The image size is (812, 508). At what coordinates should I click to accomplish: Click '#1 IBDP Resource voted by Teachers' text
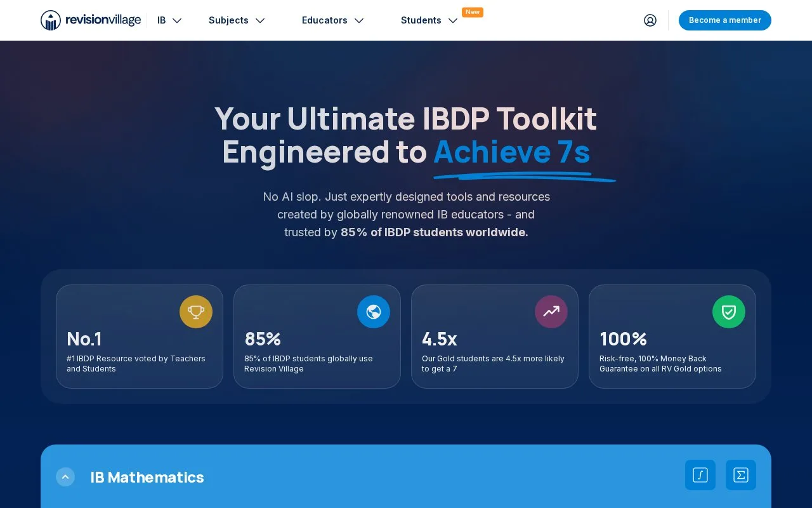tap(136, 359)
